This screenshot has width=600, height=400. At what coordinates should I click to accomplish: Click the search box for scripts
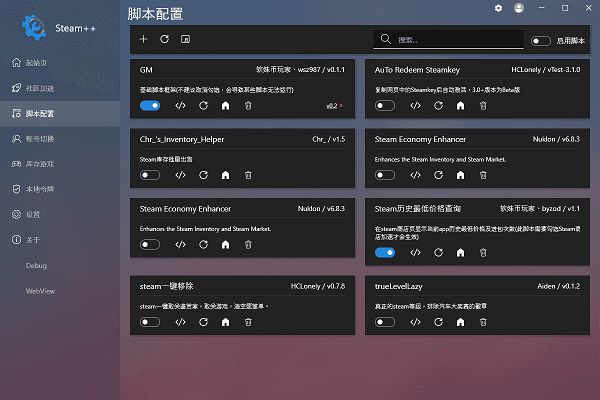(448, 39)
